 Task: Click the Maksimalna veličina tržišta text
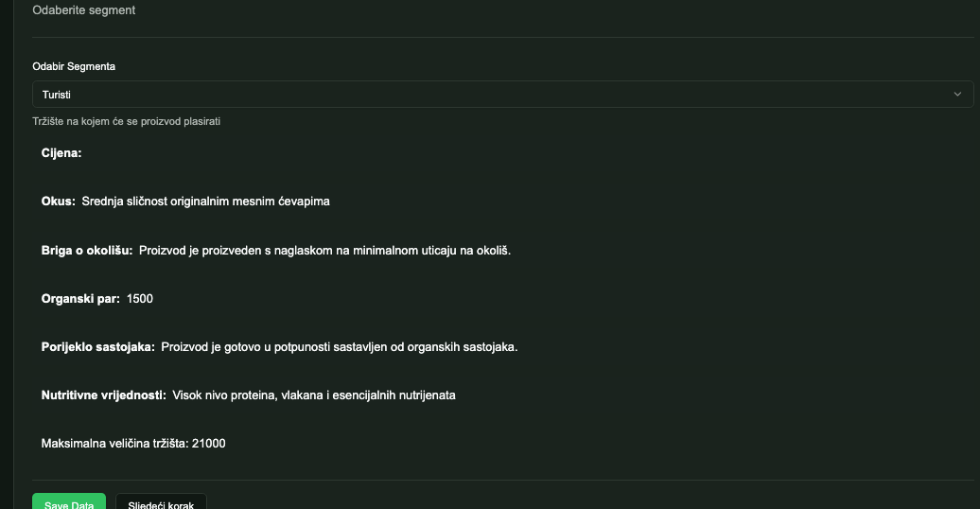133,443
